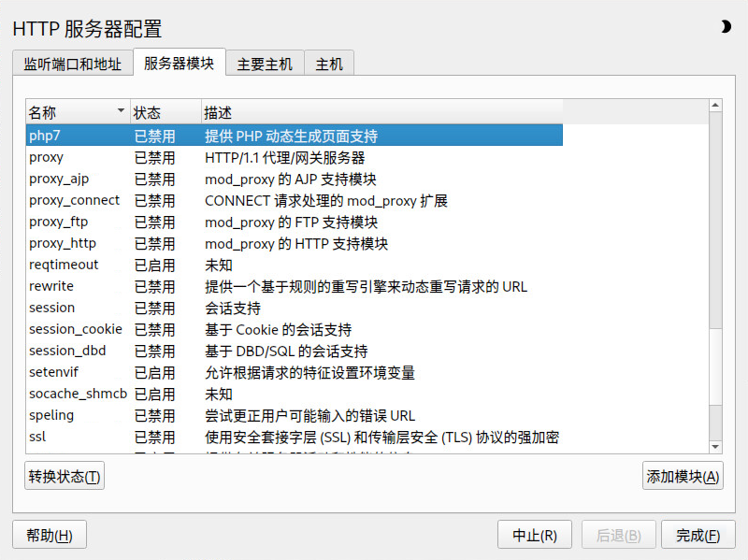Image resolution: width=748 pixels, height=560 pixels.
Task: Open the 监听端口和地址 tab
Action: tap(72, 65)
